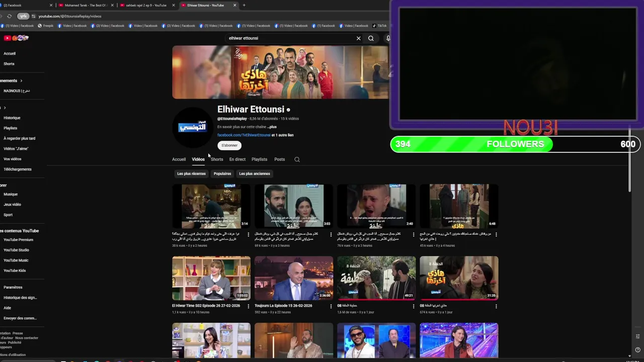Viewport: 644px width, 362px height.
Task: Open NA3NOU3 subscription in sidebar
Action: coord(17,91)
